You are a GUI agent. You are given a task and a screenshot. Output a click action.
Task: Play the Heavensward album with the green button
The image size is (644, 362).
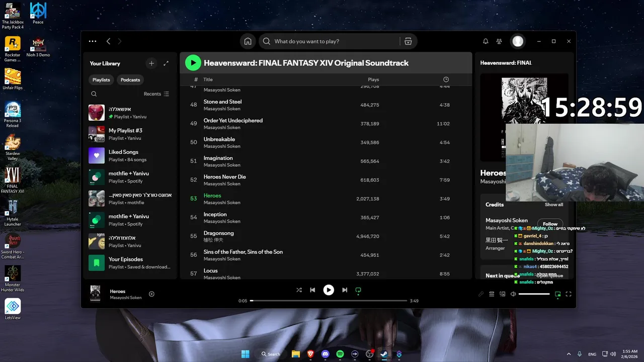coord(193,63)
